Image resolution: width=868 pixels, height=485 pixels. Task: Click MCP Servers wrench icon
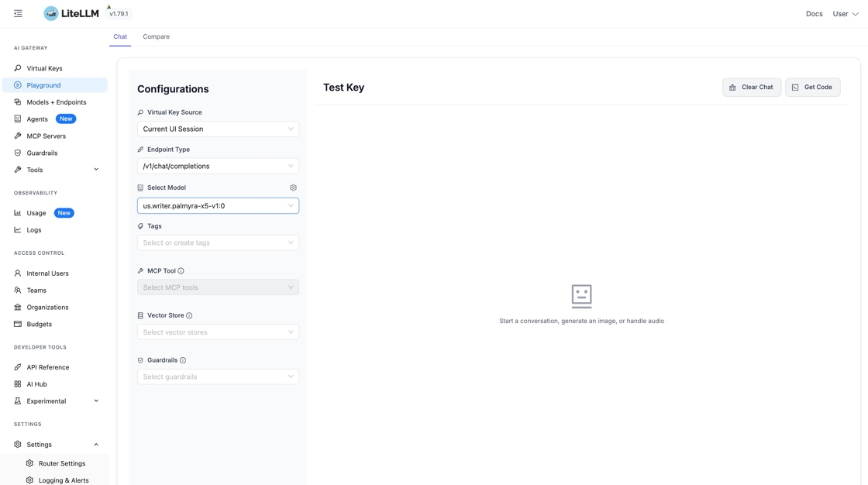tap(18, 136)
